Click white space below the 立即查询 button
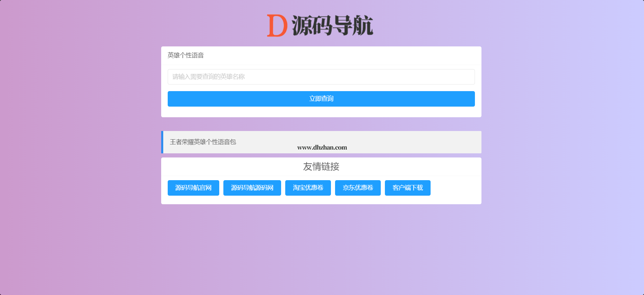Viewport: 644px width, 295px height. [321, 112]
